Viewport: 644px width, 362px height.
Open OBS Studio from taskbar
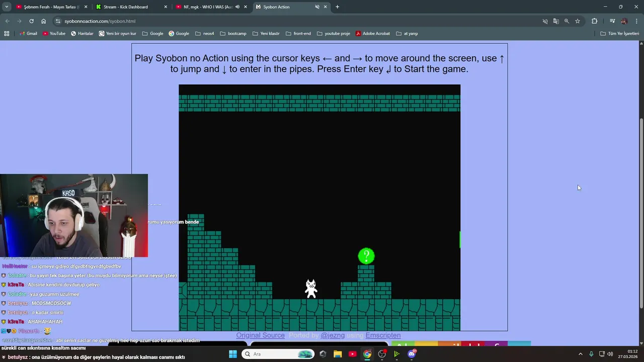tap(382, 354)
